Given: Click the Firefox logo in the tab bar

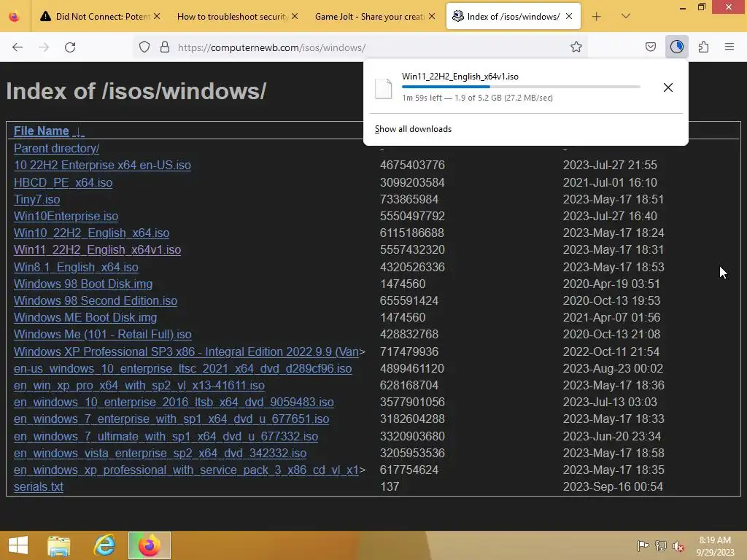Looking at the screenshot, I should [15, 17].
